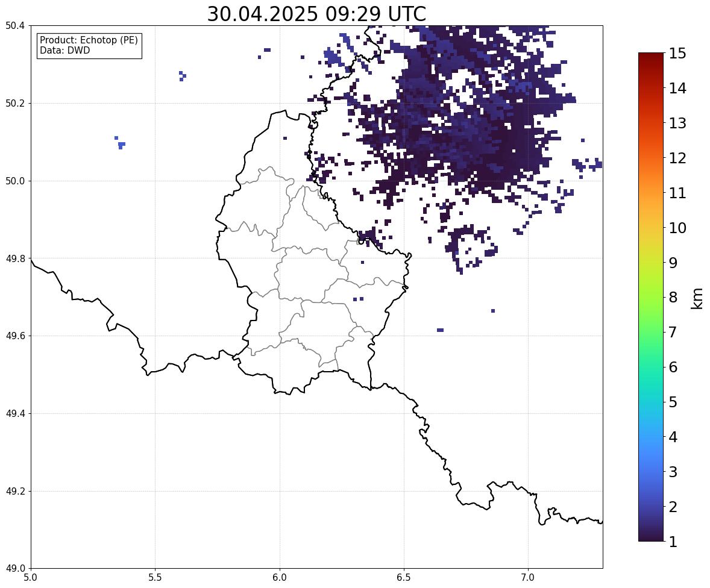This screenshot has width=710, height=588.
Task: Click the colorbar at the 15 km dark red end
Action: [651, 54]
